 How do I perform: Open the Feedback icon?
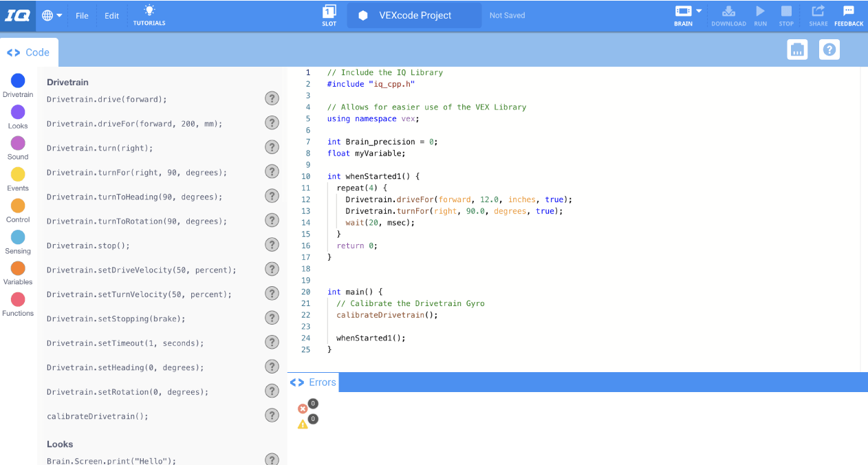coord(849,11)
